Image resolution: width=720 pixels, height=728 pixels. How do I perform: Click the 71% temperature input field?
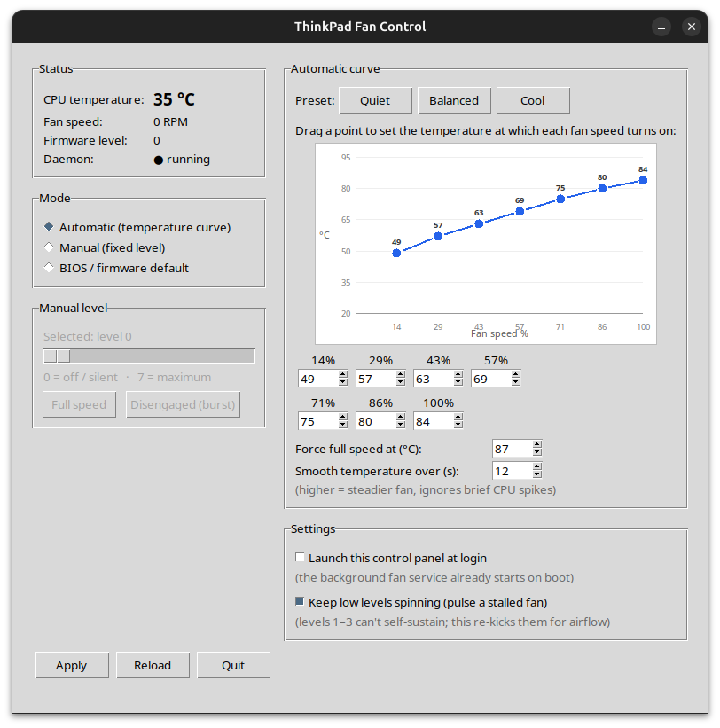[318, 421]
